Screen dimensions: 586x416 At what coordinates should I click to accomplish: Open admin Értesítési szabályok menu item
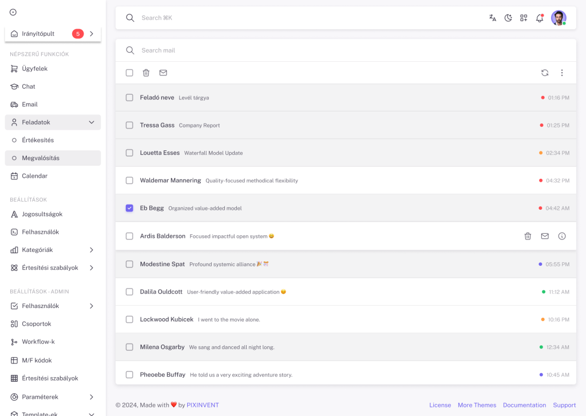[x=53, y=378]
